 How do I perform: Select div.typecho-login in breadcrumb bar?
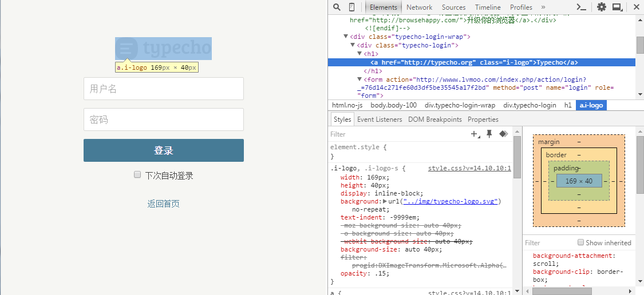point(530,105)
